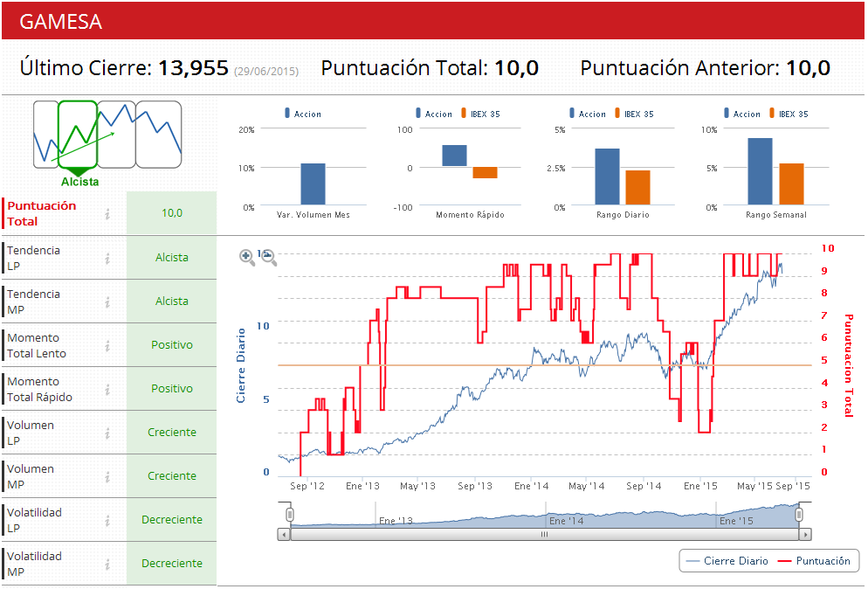Toggle Accion legend in Momento Rápido chart
This screenshot has height=589, width=868.
(434, 114)
